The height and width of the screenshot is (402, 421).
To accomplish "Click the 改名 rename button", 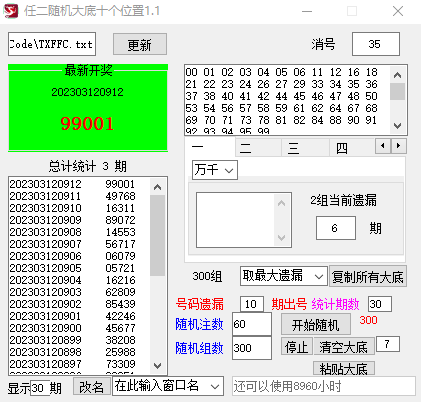I will [92, 387].
